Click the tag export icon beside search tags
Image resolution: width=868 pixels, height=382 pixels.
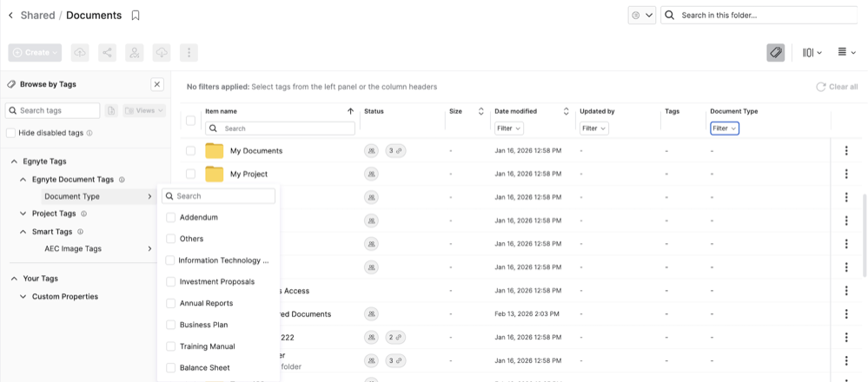tap(111, 110)
